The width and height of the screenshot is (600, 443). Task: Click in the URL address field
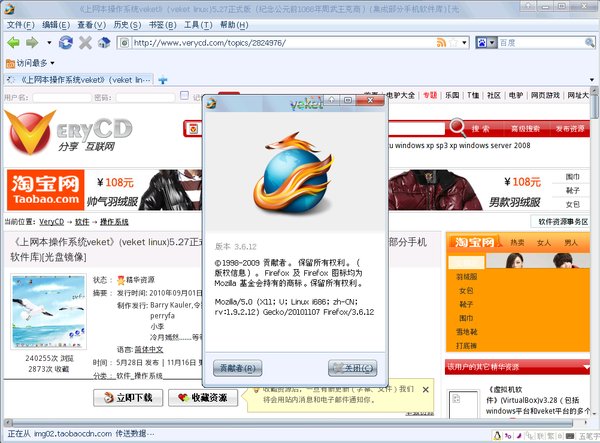coord(283,43)
